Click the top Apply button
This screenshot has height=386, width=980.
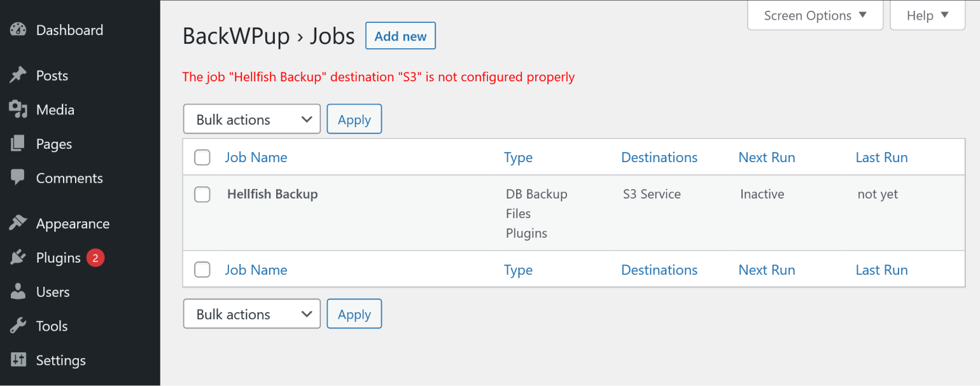pos(354,119)
